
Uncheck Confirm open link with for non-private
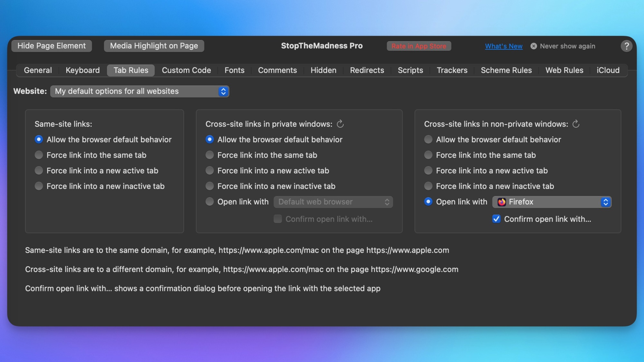[x=496, y=219]
